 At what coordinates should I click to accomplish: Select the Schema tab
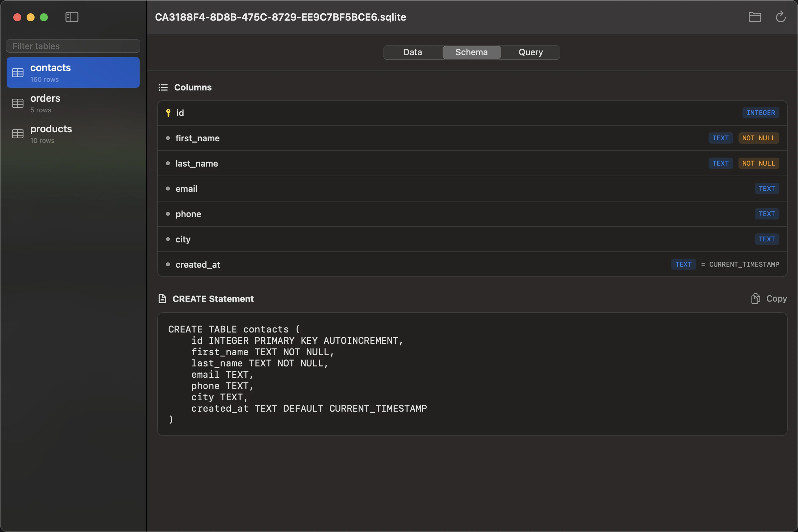[x=471, y=52]
